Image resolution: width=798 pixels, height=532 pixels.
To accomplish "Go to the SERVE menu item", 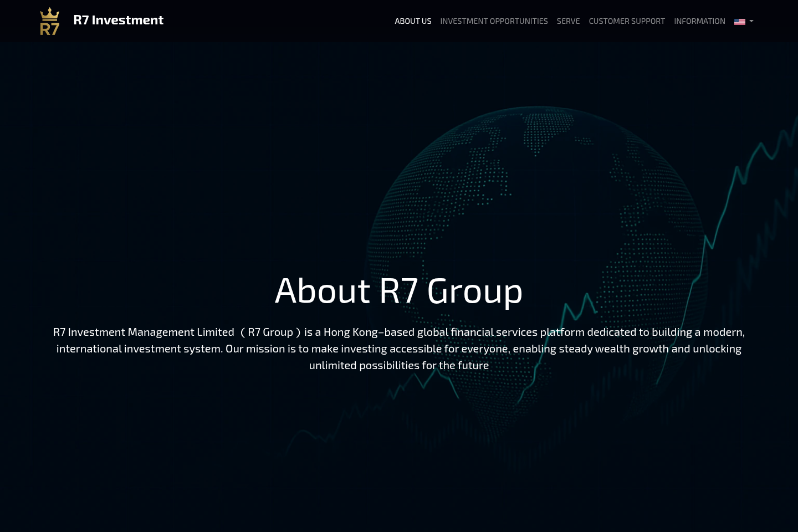I will (568, 21).
